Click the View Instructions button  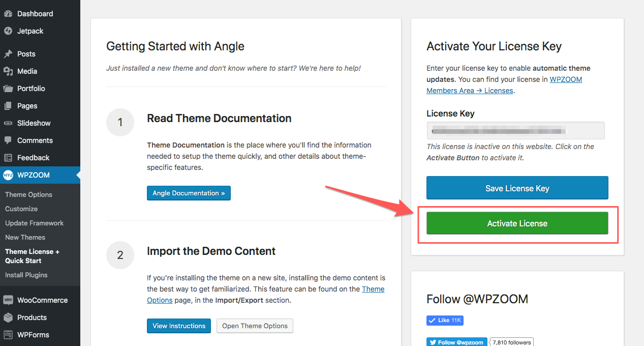tap(179, 326)
